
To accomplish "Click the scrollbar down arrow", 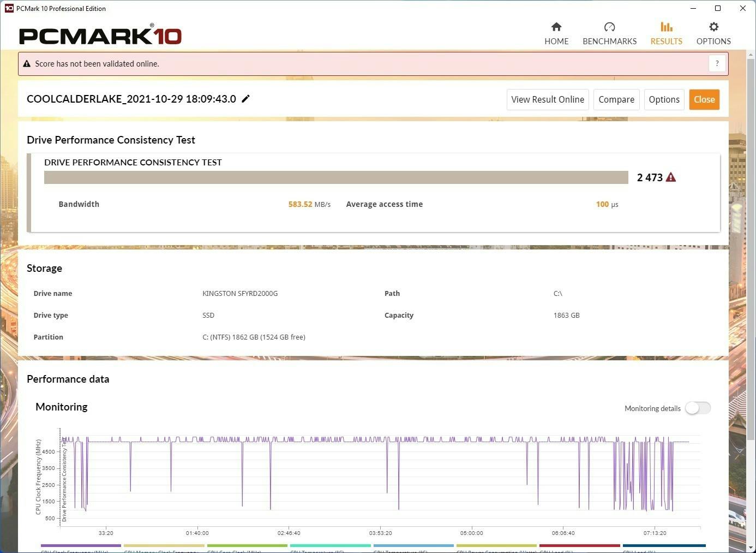I will pos(751,548).
